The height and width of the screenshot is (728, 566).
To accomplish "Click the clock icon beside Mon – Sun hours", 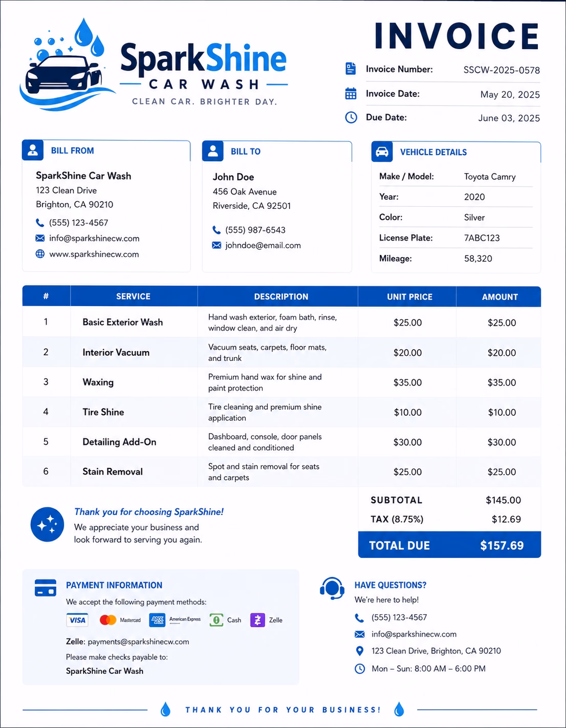I will 360,669.
